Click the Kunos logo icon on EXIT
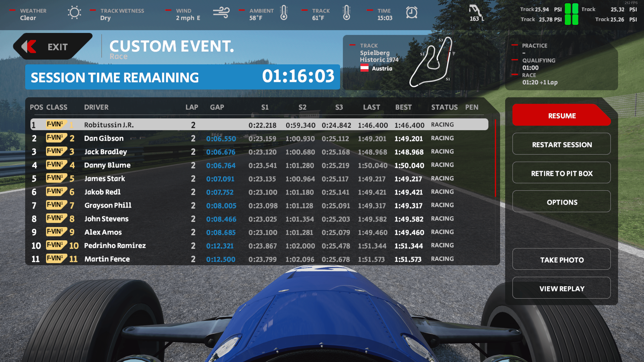Image resolution: width=644 pixels, height=362 pixels. 30,48
